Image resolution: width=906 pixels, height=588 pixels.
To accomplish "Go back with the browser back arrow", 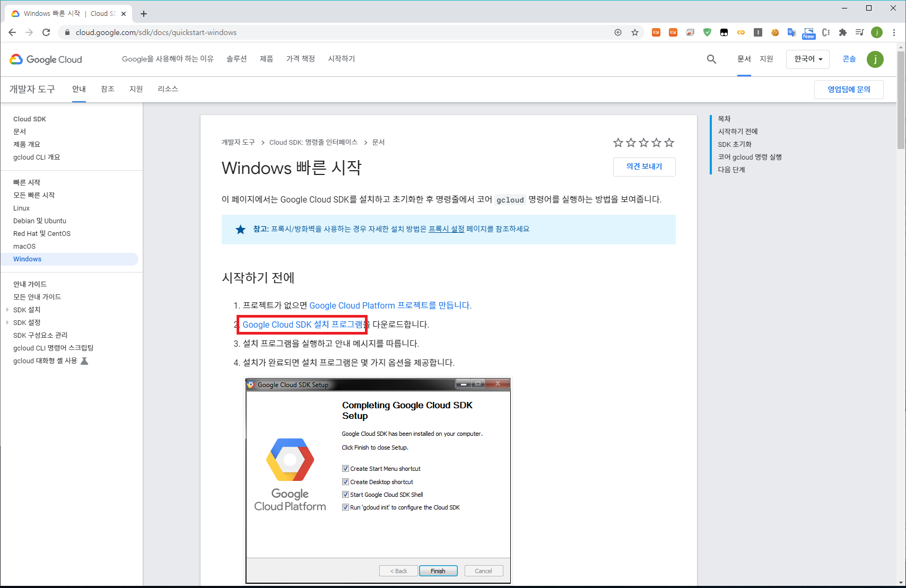I will pyautogui.click(x=12, y=32).
